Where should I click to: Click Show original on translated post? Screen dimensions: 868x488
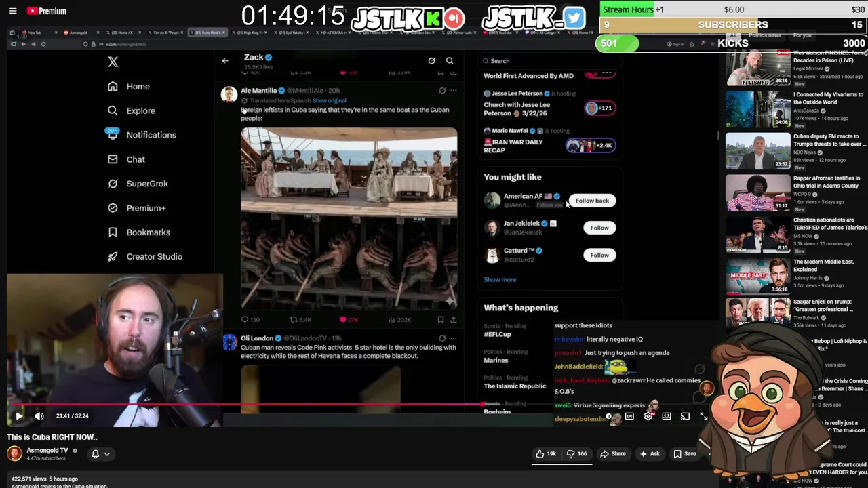[x=329, y=100]
